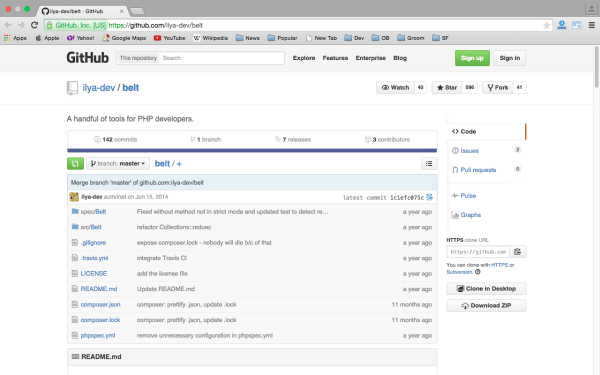Open the Wikipedia bookmark

pyautogui.click(x=210, y=38)
